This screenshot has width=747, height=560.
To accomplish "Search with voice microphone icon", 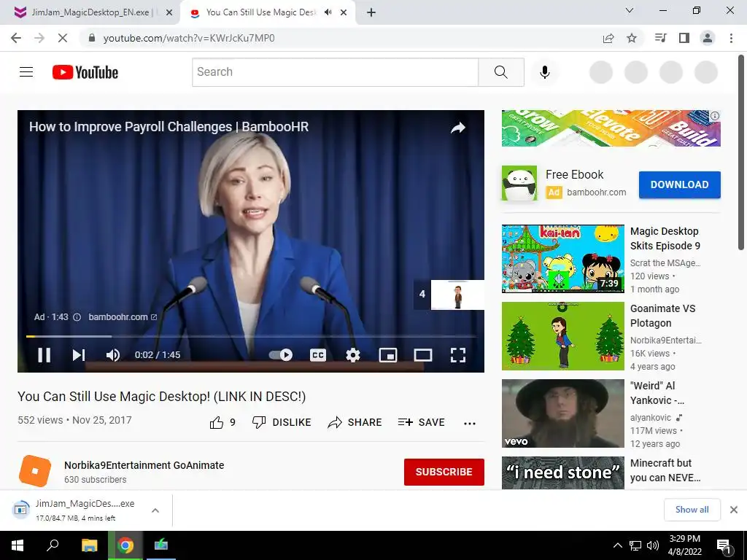I will pos(544,72).
